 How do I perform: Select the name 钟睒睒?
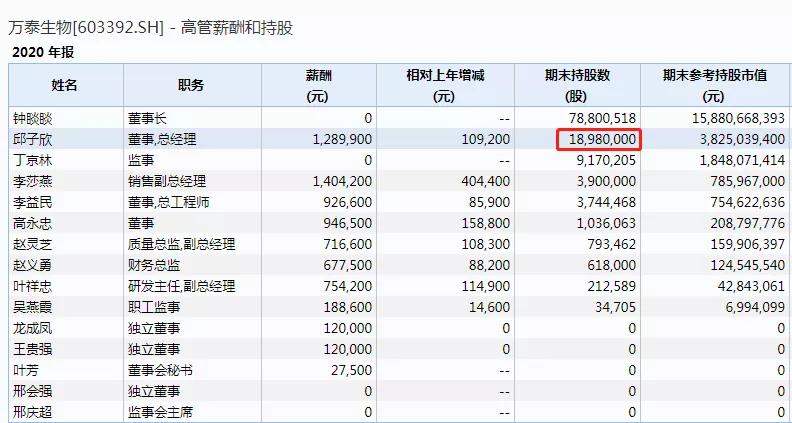click(x=33, y=119)
